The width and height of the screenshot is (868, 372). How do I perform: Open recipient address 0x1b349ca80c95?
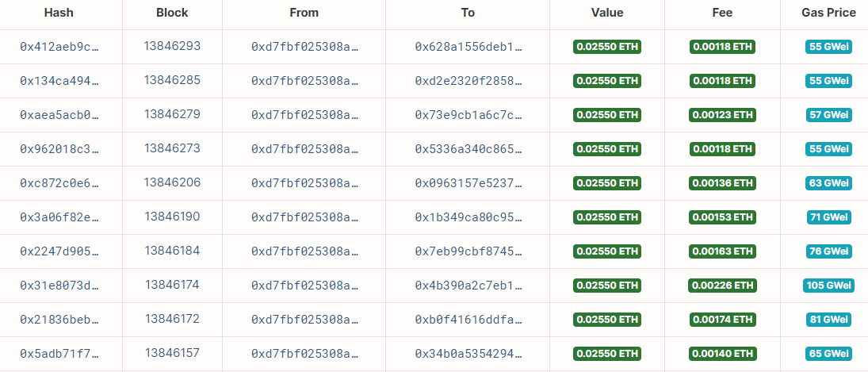click(468, 217)
